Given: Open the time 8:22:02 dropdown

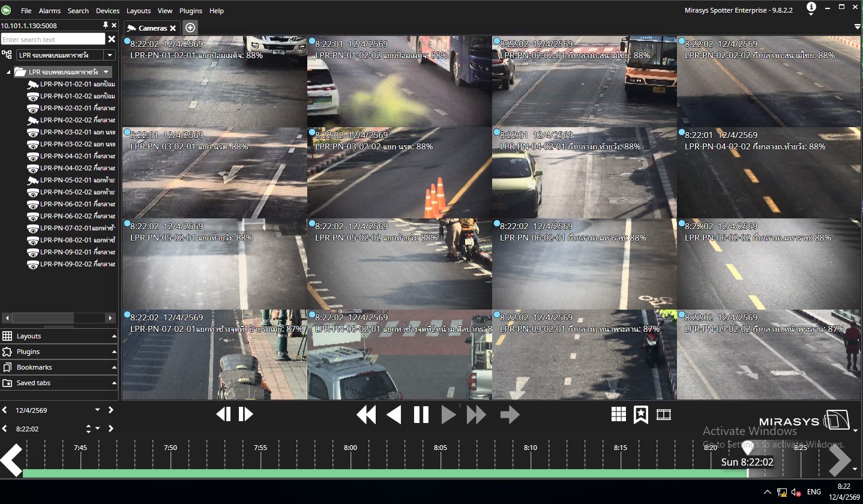Looking at the screenshot, I should (97, 428).
